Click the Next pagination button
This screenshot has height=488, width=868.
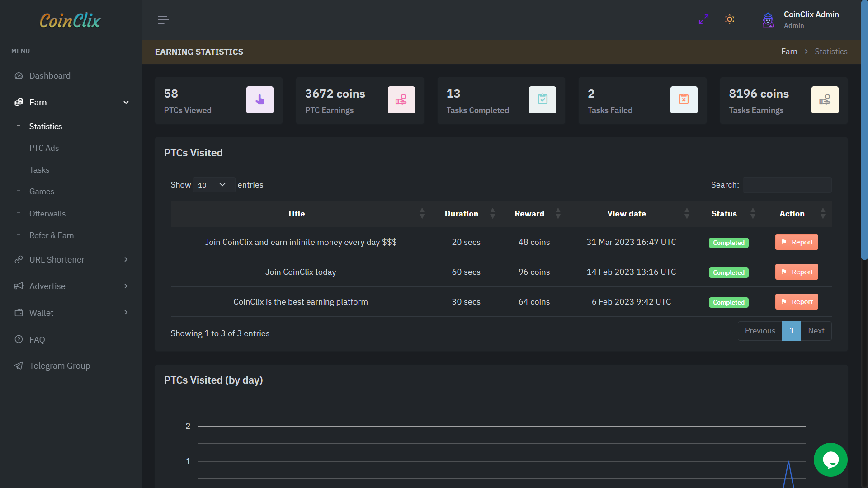pos(816,331)
